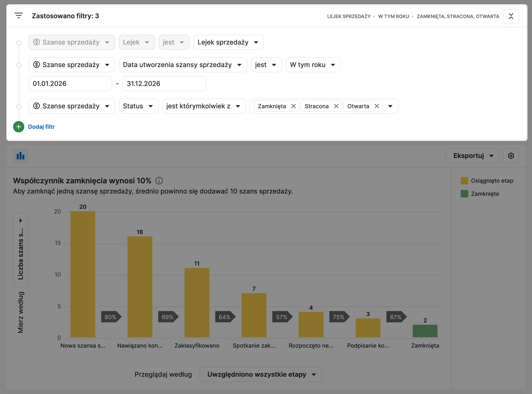The width and height of the screenshot is (532, 394).
Task: Click the Zaklasyfikowano bar with 11
Action: pyautogui.click(x=197, y=303)
